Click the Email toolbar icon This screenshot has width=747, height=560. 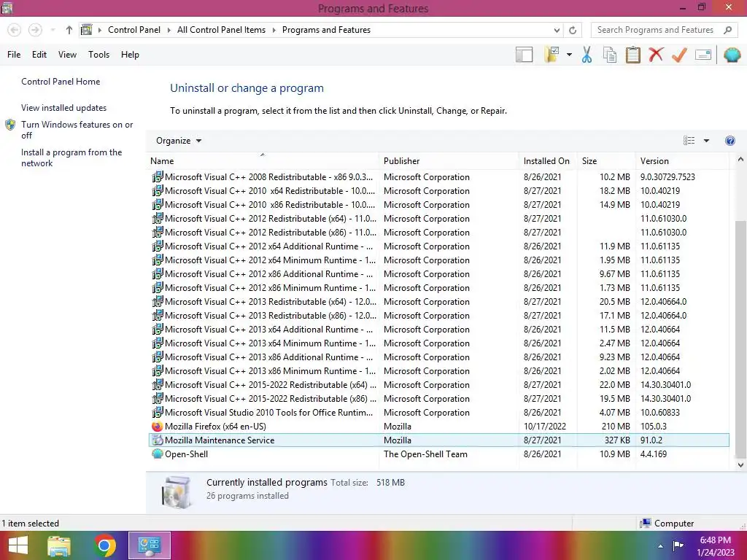(x=703, y=55)
